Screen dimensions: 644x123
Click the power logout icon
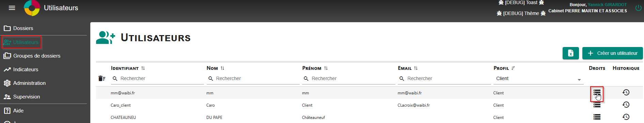[x=639, y=8]
